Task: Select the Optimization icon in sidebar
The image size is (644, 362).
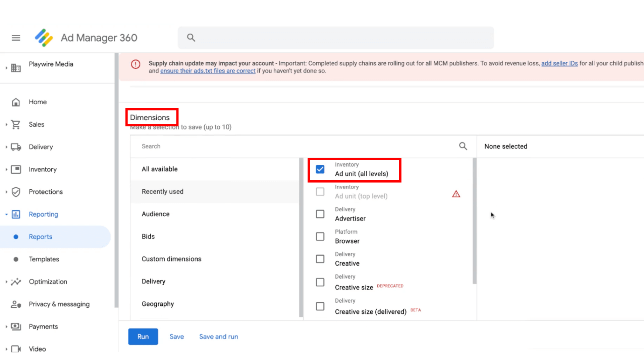Action: click(x=15, y=282)
